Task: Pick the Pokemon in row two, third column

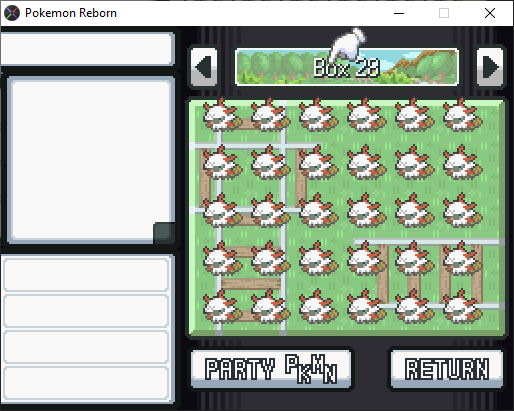Action: tap(318, 163)
